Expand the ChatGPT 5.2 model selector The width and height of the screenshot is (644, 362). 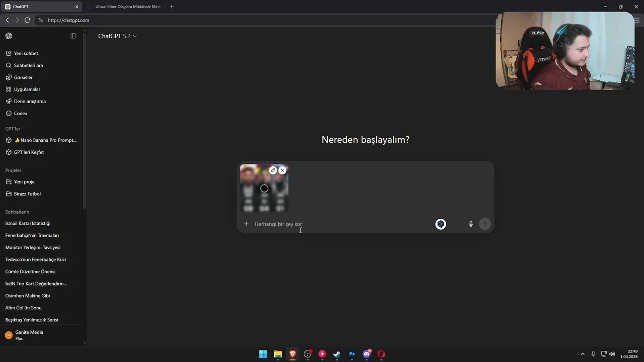[117, 36]
